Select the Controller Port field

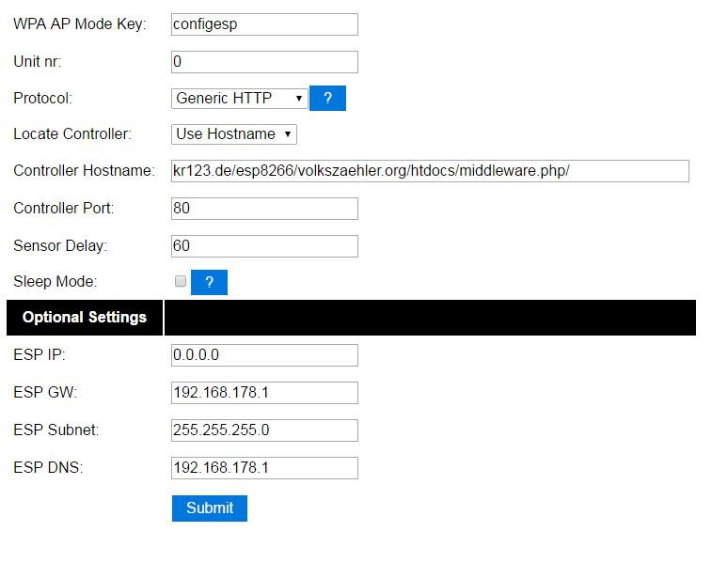click(x=264, y=209)
